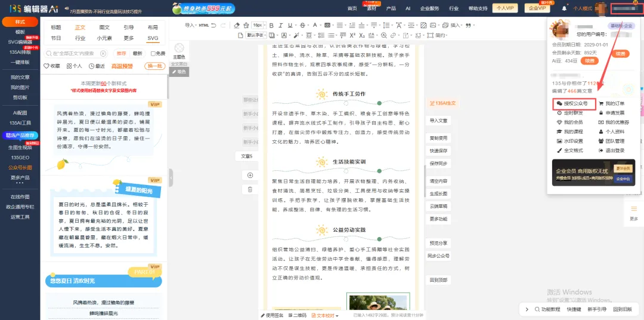Choose 授权公众号 in account menu
644x320 pixels.
point(575,104)
